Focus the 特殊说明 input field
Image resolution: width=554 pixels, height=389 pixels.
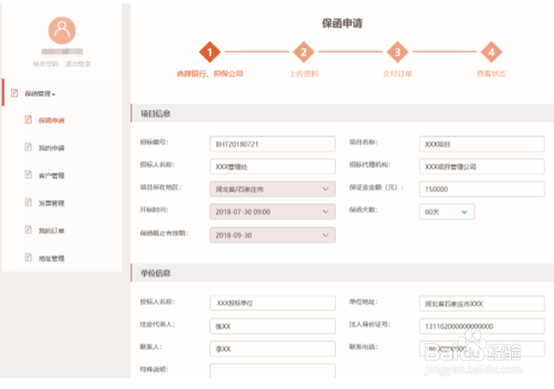point(272,371)
